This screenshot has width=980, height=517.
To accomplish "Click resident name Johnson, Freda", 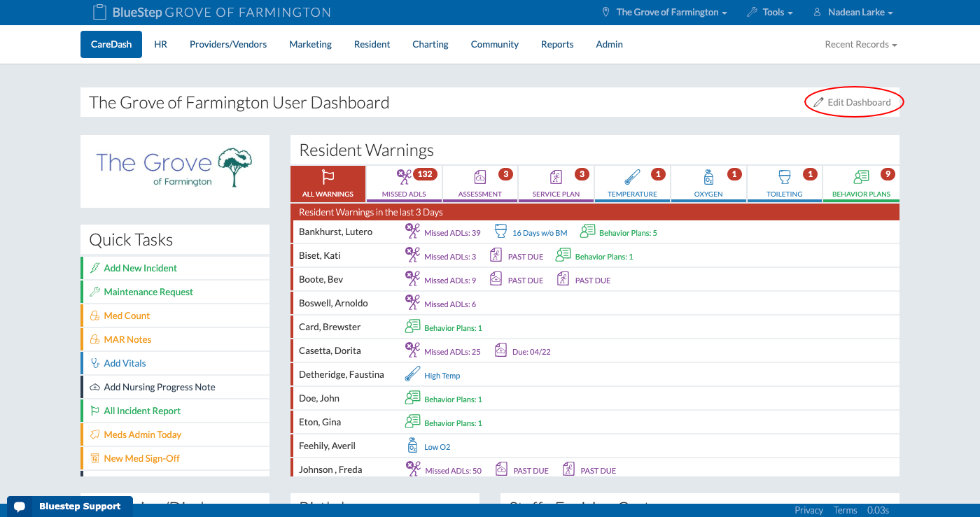I will tap(330, 469).
